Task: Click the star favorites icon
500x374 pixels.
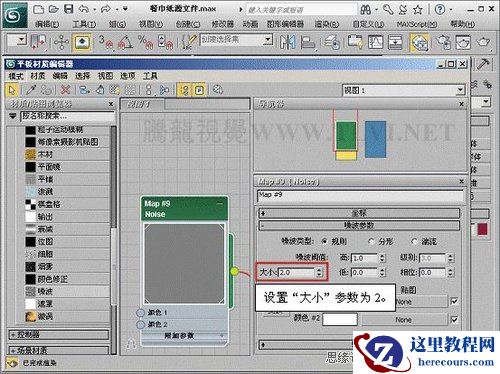Action: point(418,10)
